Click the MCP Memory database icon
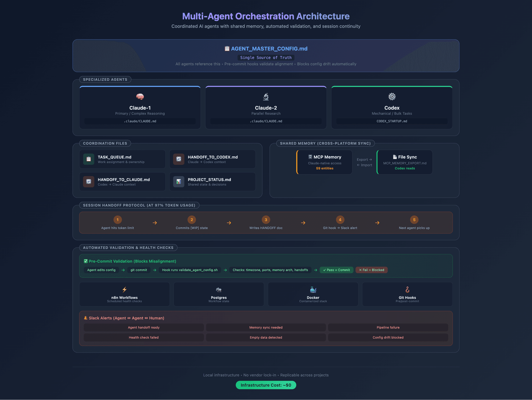Viewport: 532px width, 400px height. [310, 157]
